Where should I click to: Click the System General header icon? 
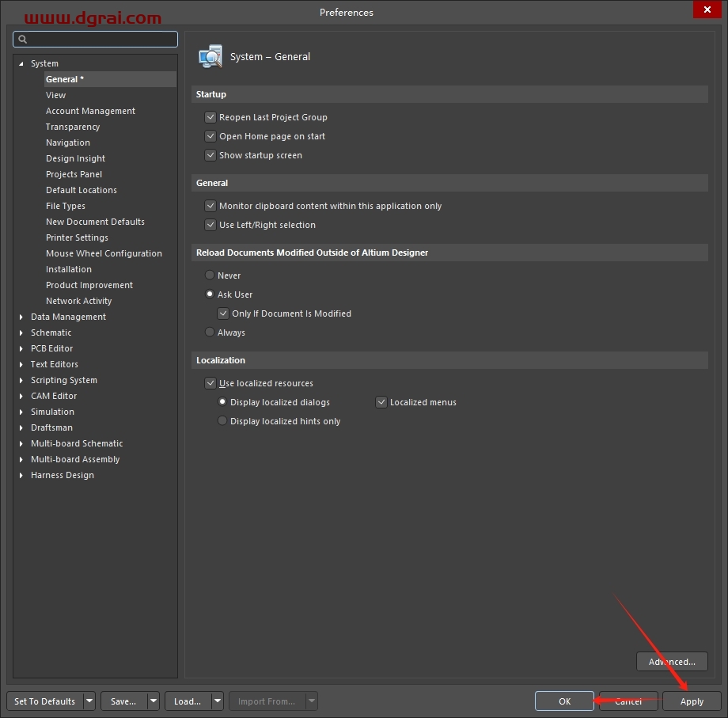click(210, 57)
